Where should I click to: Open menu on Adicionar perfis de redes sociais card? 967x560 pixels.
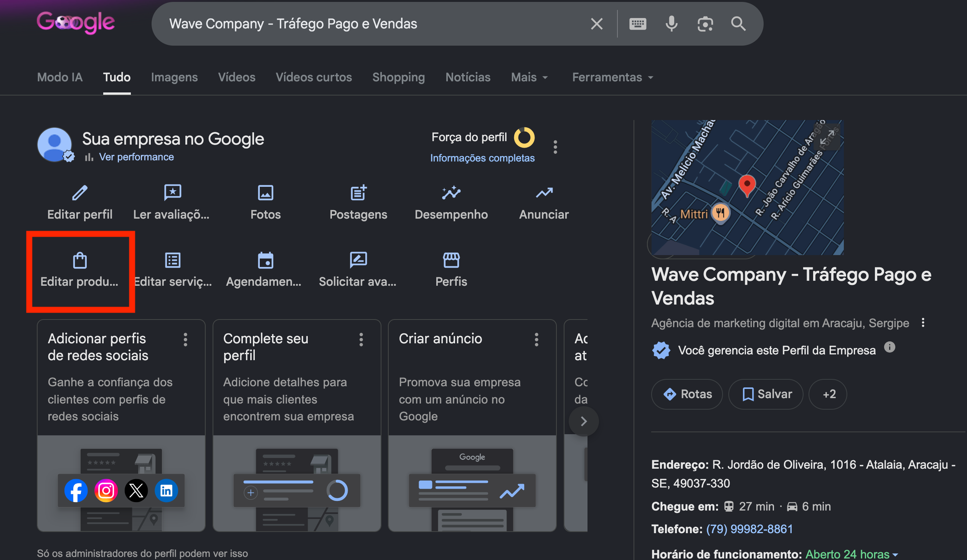pos(185,339)
